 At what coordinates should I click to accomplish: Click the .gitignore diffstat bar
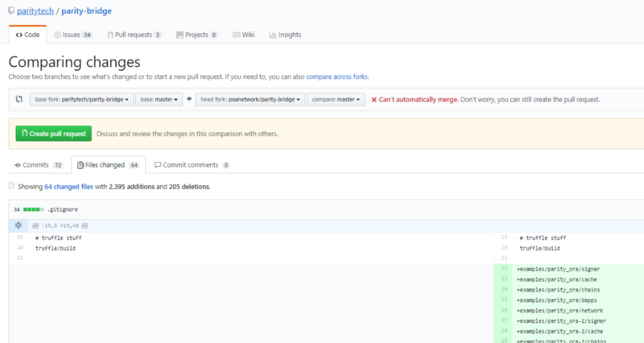point(33,209)
